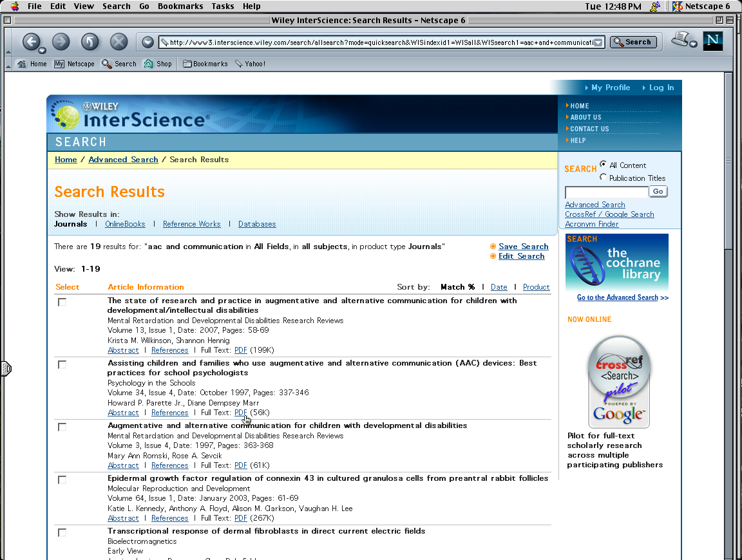Screen dimensions: 742x560
Task: Show results in Databases
Action: coord(257,224)
